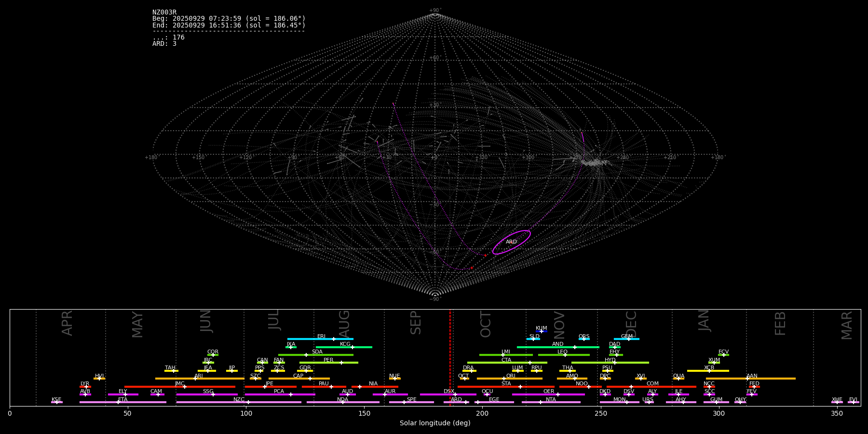Image resolution: width=868 pixels, height=434 pixels.
Task: Select the ARI shower label
Action: pyautogui.click(x=199, y=376)
